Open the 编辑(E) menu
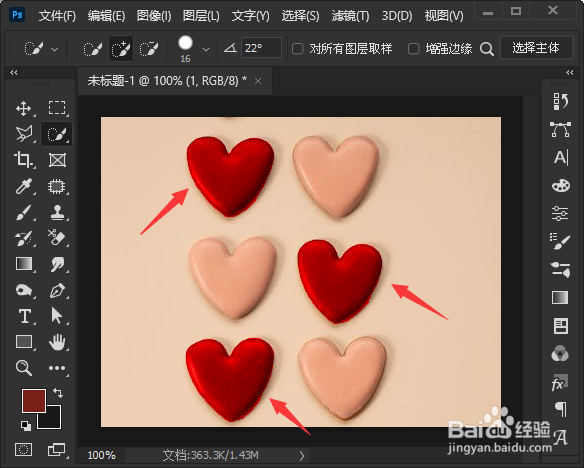This screenshot has width=584, height=468. [107, 16]
